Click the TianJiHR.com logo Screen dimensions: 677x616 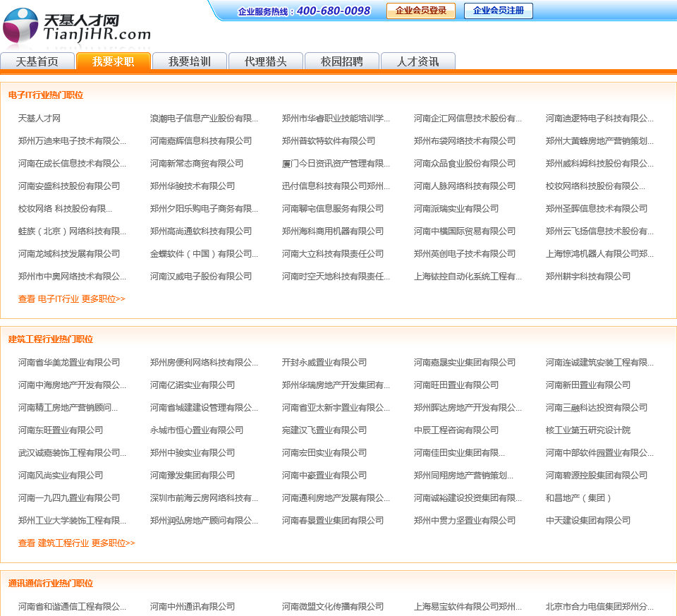[x=76, y=26]
